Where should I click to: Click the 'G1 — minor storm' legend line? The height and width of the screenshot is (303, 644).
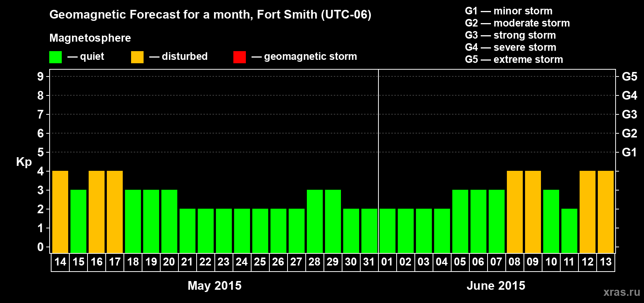coord(509,11)
